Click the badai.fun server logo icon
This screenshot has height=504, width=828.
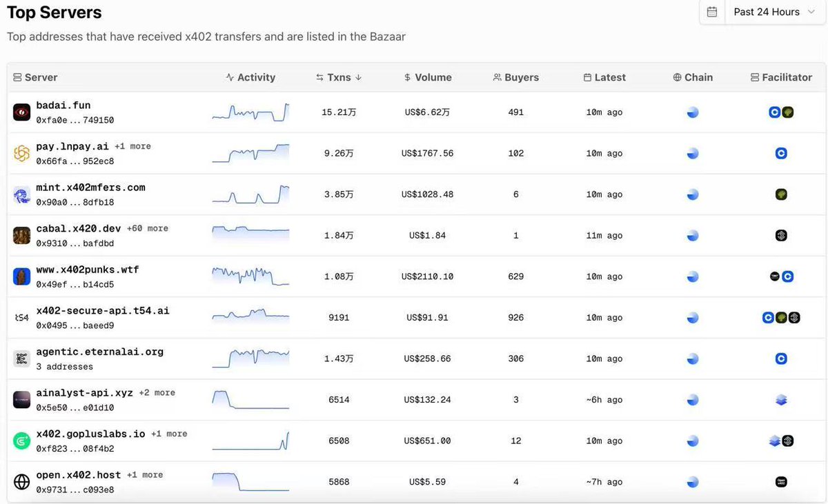pos(21,112)
